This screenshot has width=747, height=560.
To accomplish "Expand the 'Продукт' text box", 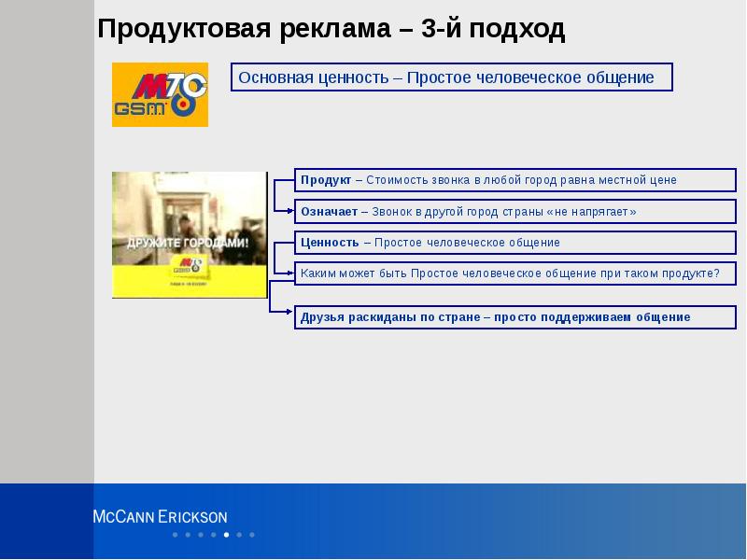I will [514, 179].
